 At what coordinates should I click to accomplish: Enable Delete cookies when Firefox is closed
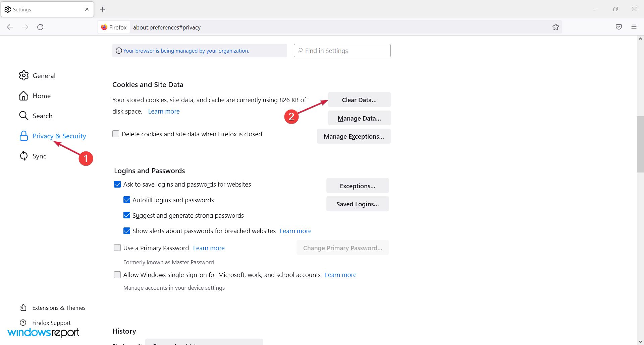tap(116, 134)
